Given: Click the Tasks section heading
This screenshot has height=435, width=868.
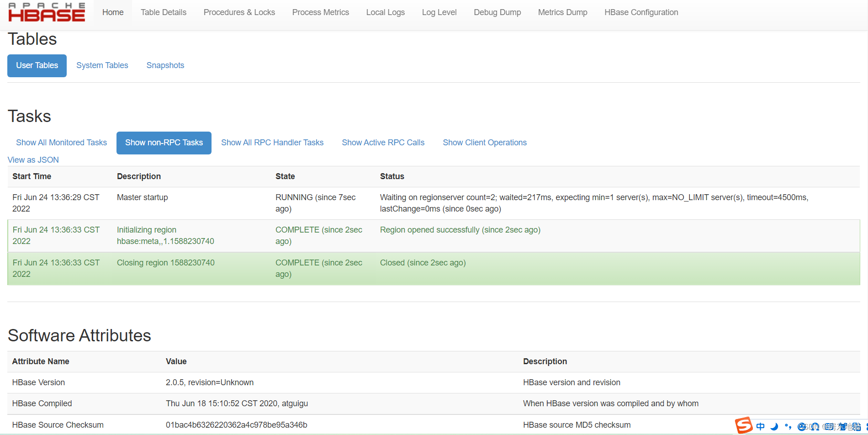Looking at the screenshot, I should pyautogui.click(x=29, y=116).
